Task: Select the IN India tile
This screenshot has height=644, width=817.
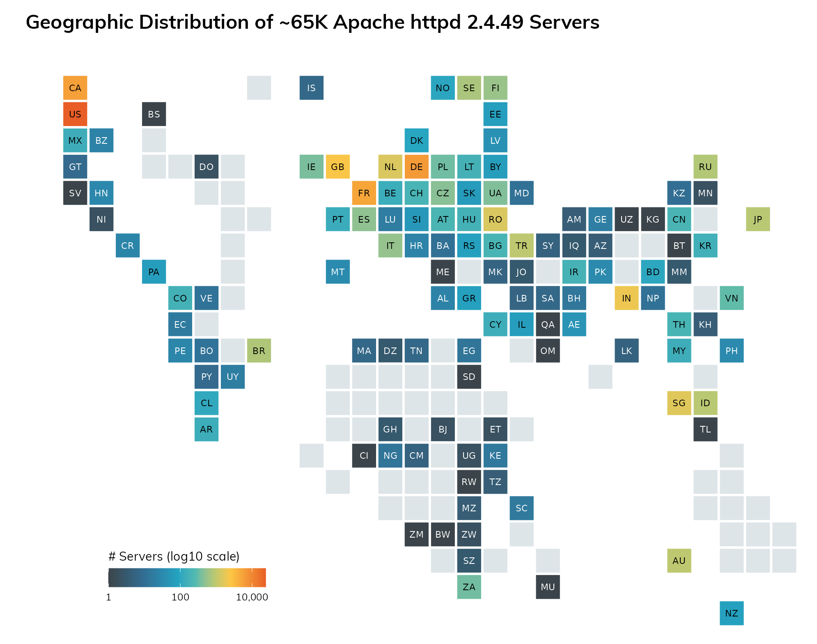Action: coord(627,298)
